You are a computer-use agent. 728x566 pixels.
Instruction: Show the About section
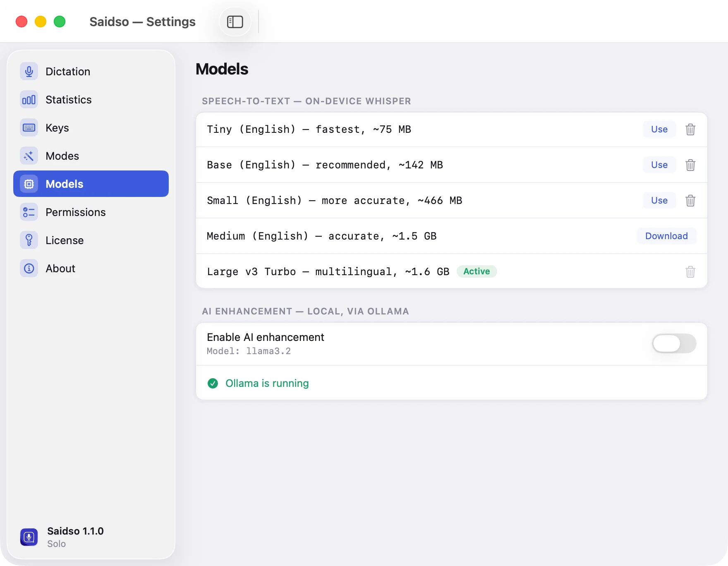point(91,269)
